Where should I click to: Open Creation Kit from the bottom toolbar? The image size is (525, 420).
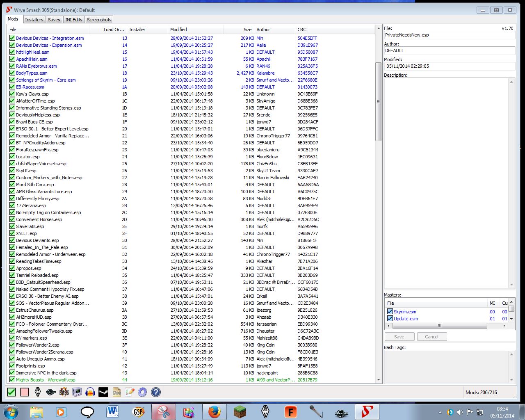point(51,392)
